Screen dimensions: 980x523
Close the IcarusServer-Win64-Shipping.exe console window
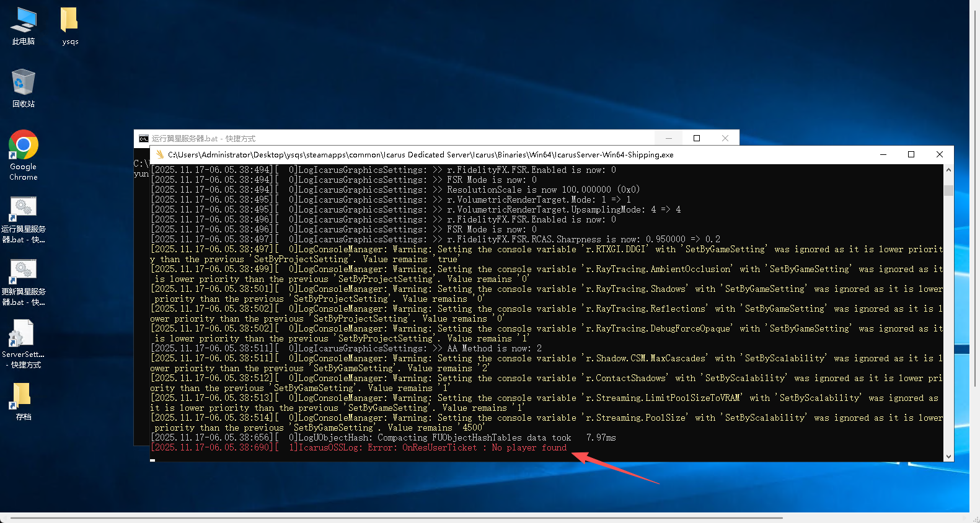click(940, 155)
